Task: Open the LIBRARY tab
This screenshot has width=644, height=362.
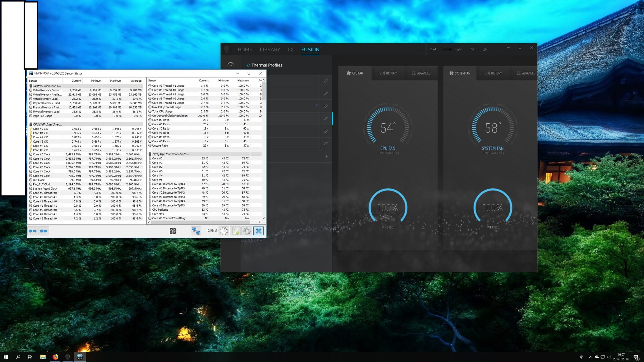Action: pos(270,49)
